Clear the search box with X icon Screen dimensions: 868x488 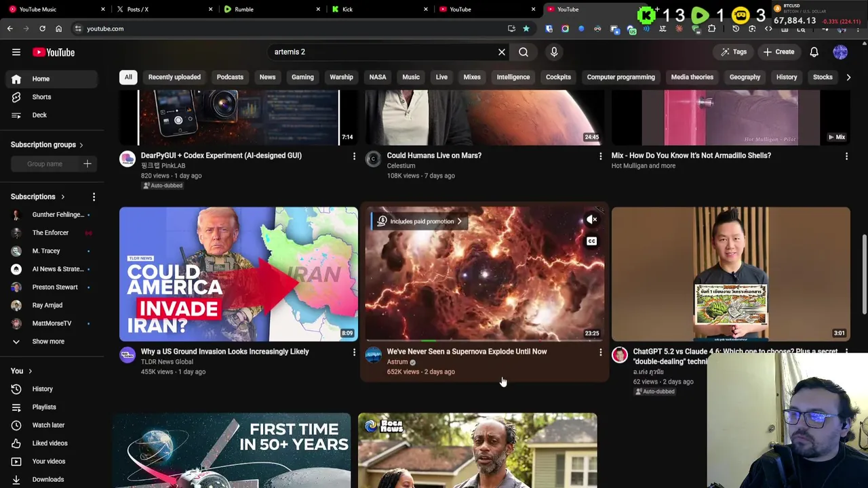pos(502,52)
